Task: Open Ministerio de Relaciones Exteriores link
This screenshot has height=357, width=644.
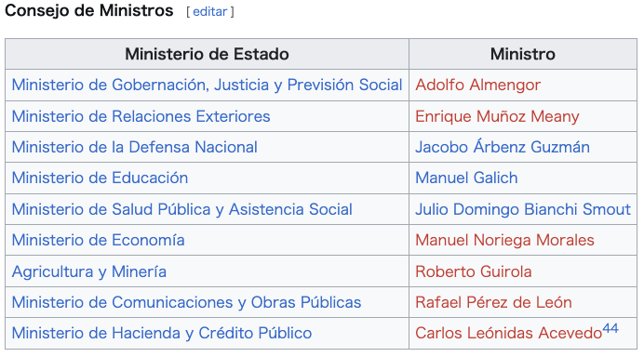Action: click(x=141, y=116)
